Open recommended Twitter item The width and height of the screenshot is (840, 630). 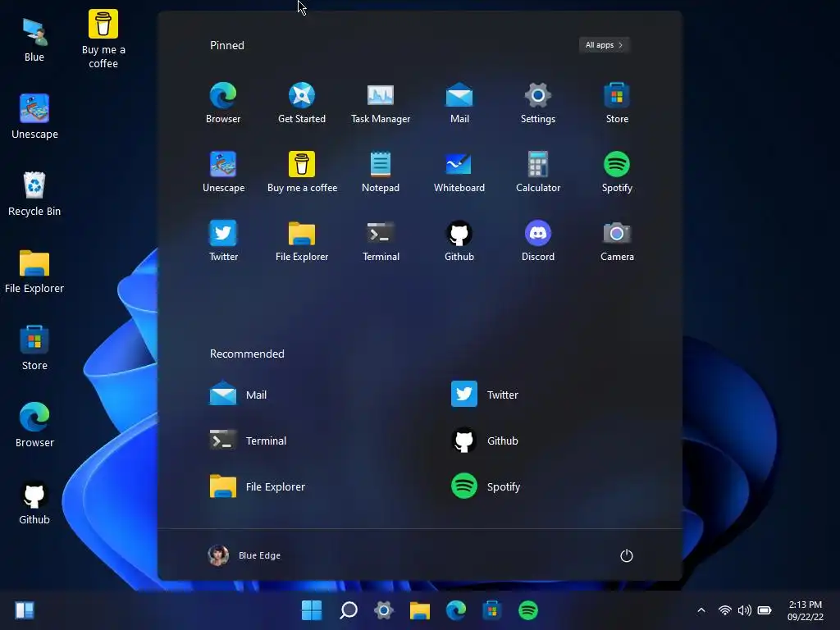point(485,395)
